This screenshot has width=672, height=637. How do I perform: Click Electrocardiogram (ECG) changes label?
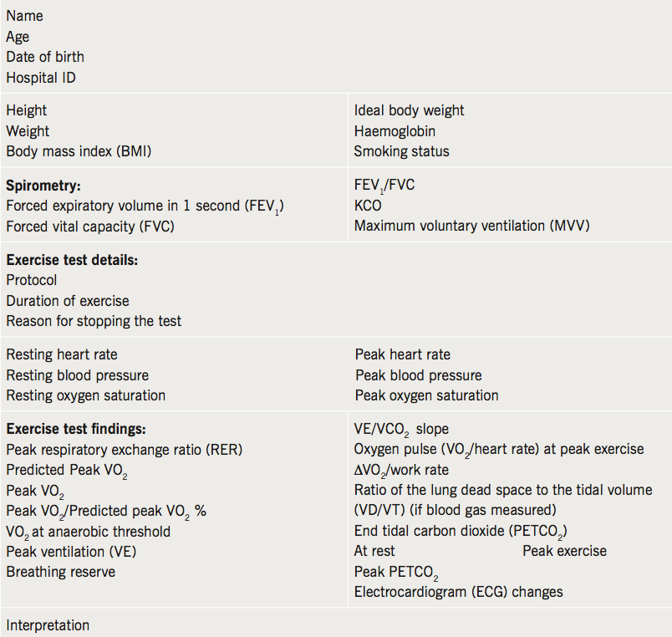click(x=458, y=592)
